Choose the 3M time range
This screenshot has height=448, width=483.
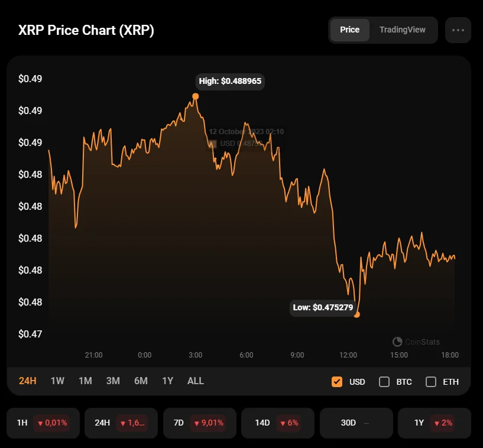click(113, 381)
